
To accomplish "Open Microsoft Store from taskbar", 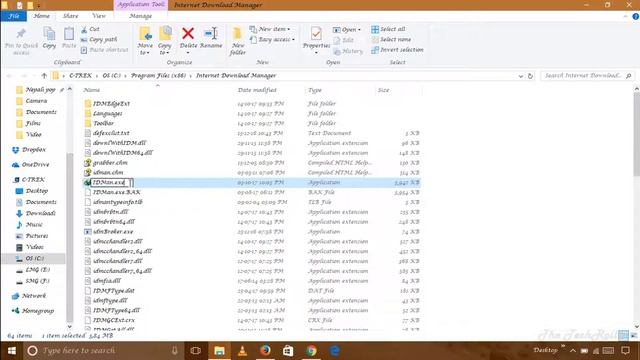I will coord(288,351).
